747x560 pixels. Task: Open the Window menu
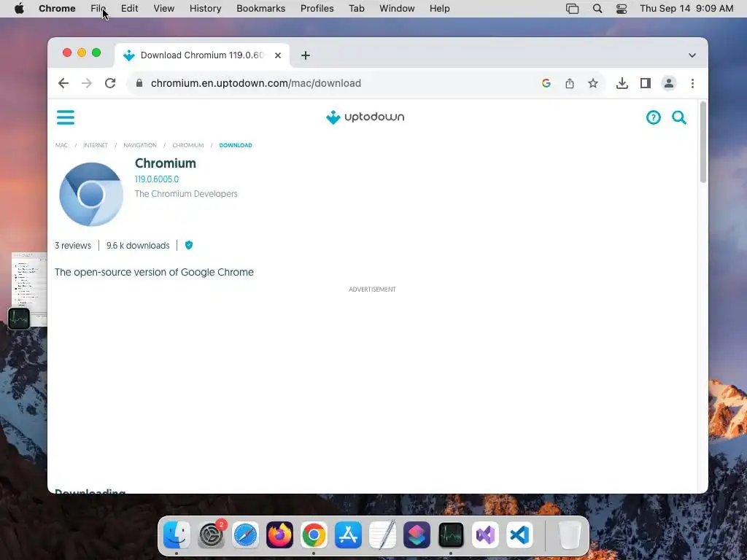[397, 9]
